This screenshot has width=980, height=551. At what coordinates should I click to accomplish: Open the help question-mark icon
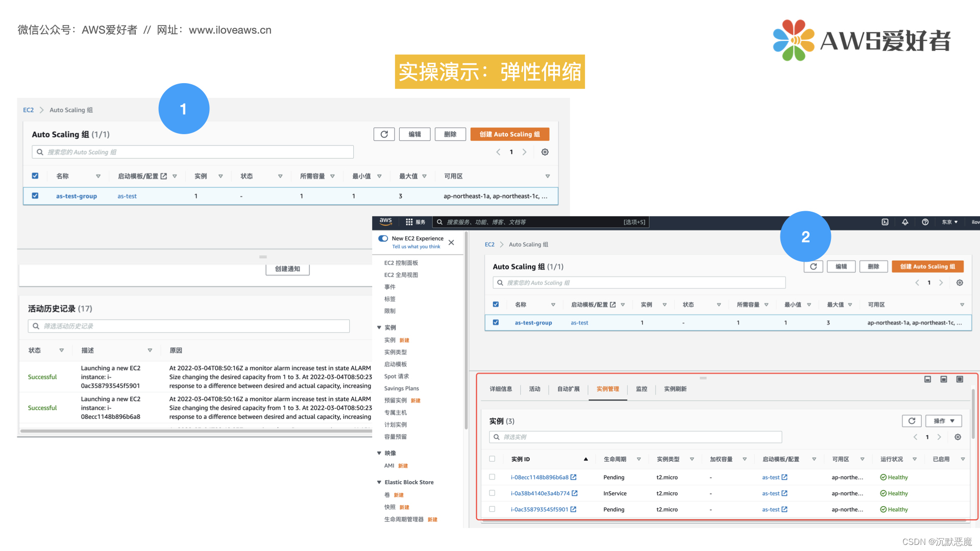(x=925, y=222)
